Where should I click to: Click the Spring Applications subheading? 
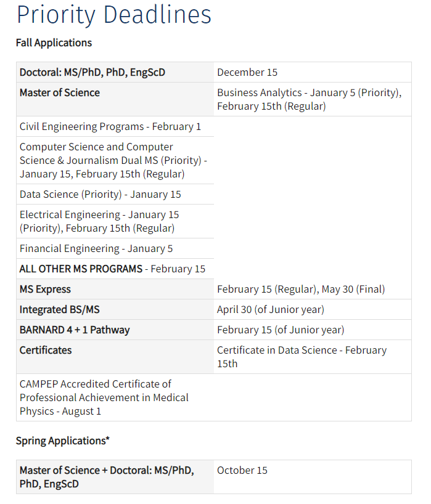tap(62, 441)
